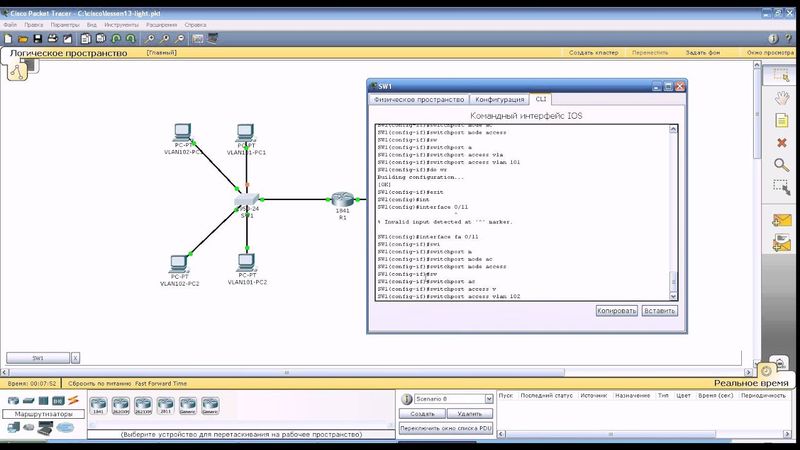Switch to the Конфигурация tab in SW1
Screen dimensions: 800x450
[x=499, y=99]
